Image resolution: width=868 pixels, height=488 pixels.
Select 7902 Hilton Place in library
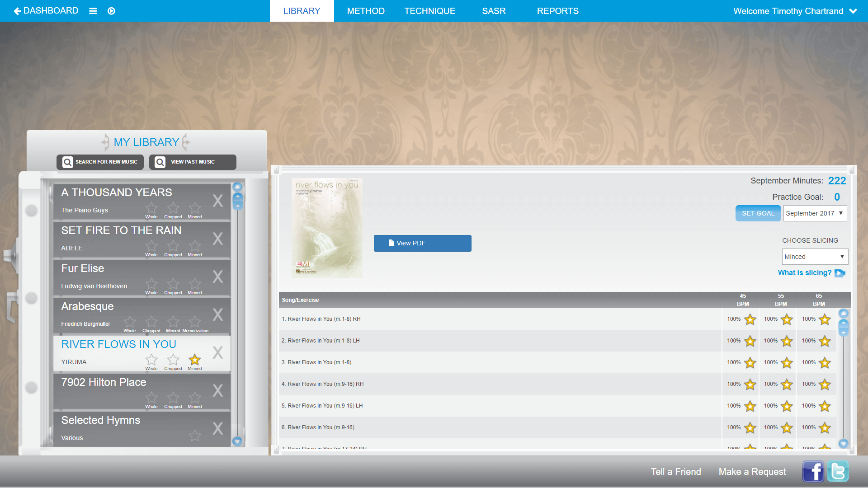[x=142, y=391]
